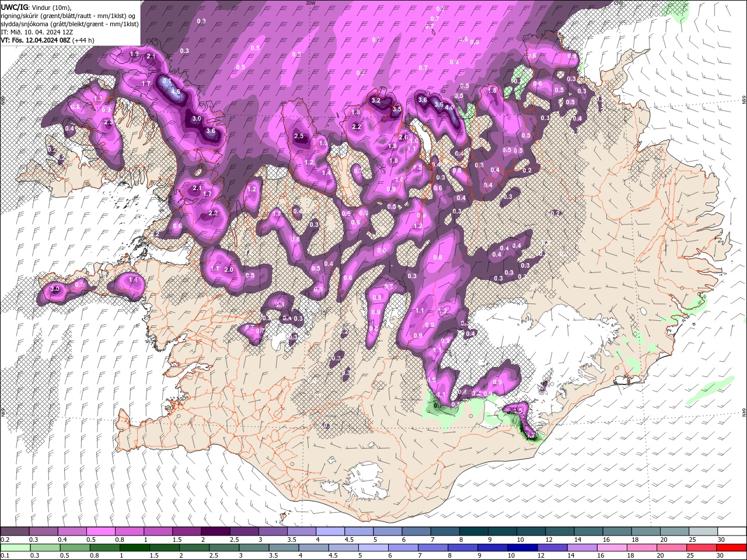Choose the lower legend swatch between 2 and 2.5
Screen dimensions: 747x560
[x=194, y=547]
